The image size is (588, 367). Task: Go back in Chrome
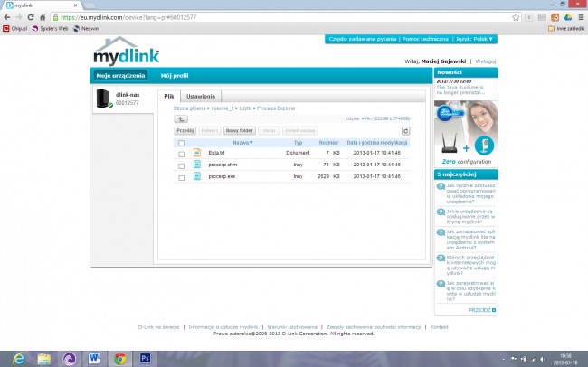6,17
